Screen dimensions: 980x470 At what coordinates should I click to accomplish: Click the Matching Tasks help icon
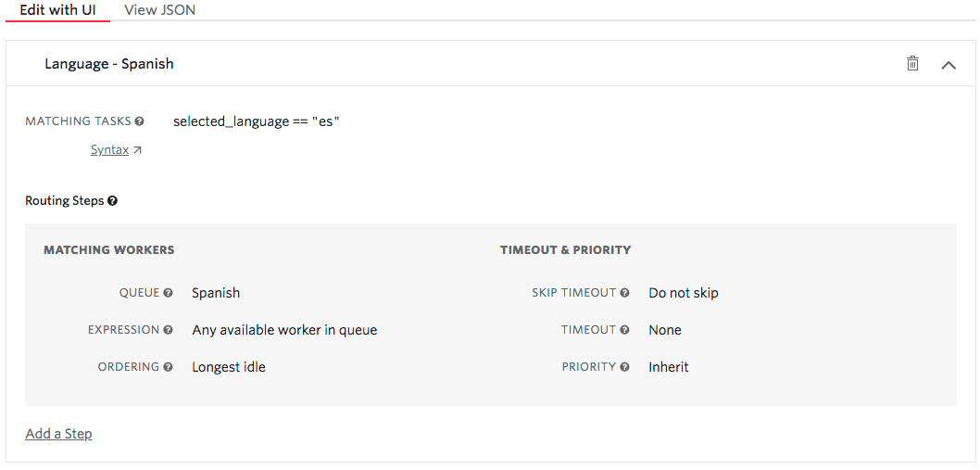140,121
